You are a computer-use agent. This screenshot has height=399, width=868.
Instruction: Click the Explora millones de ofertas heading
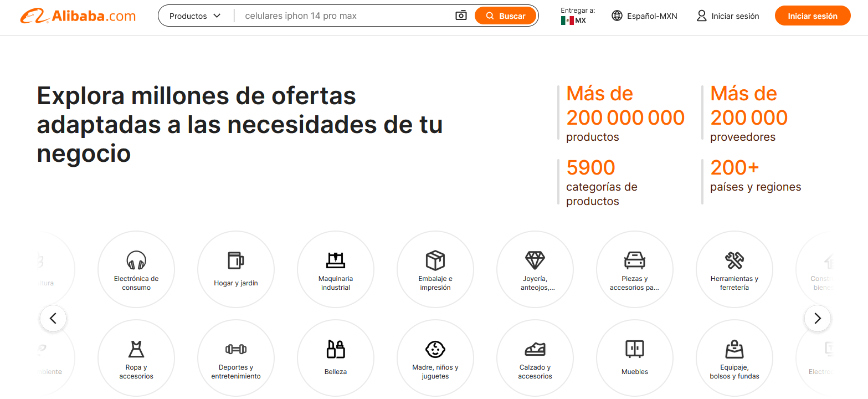coord(240,125)
